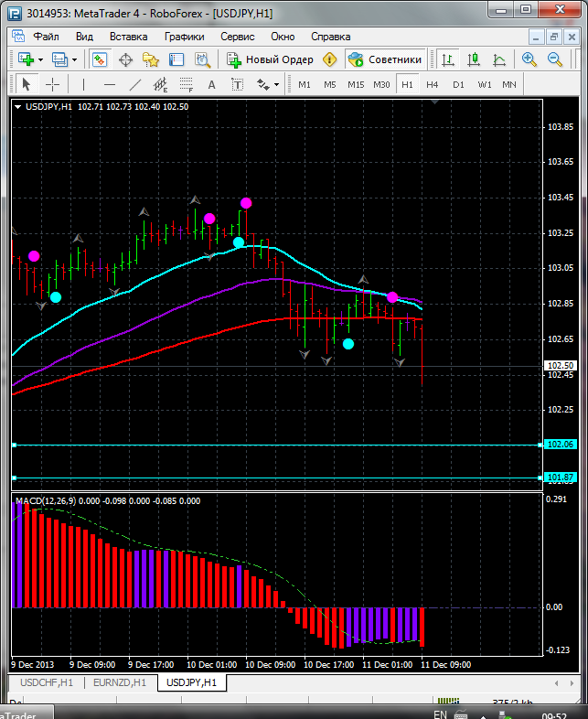Expand the USDJPY,H1 chart title triangle
The image size is (588, 719).
pyautogui.click(x=18, y=107)
